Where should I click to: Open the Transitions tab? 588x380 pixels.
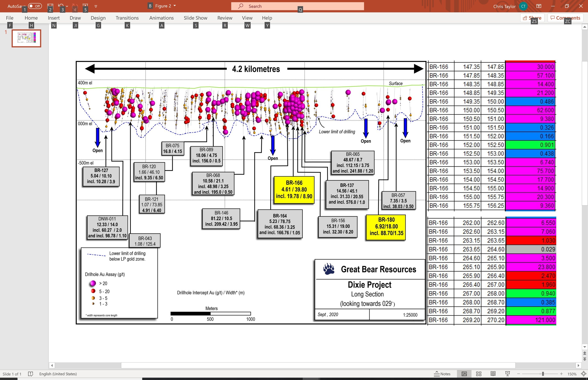127,18
